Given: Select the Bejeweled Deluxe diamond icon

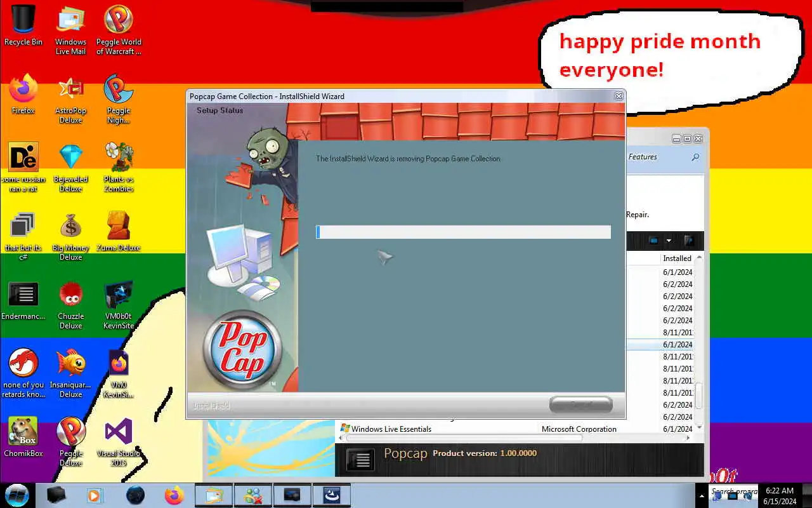Looking at the screenshot, I should (70, 167).
